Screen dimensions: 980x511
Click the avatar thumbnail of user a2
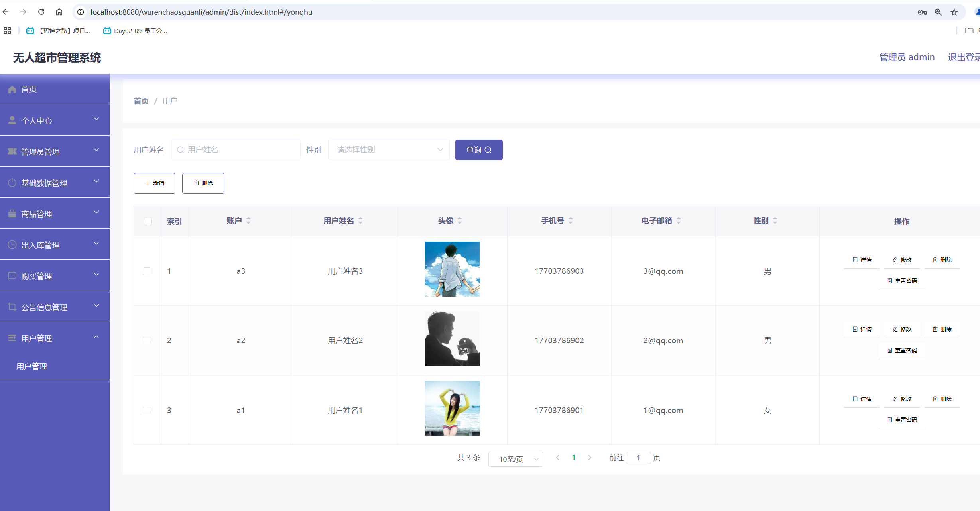tap(452, 339)
